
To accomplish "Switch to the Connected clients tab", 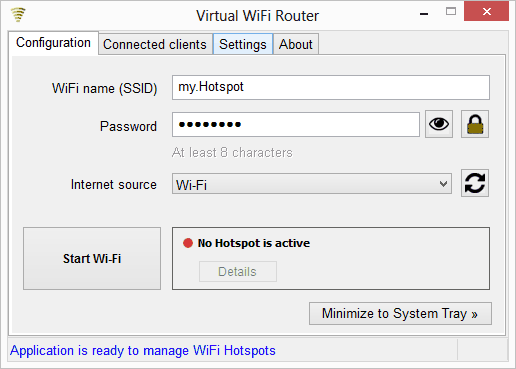I will point(155,44).
